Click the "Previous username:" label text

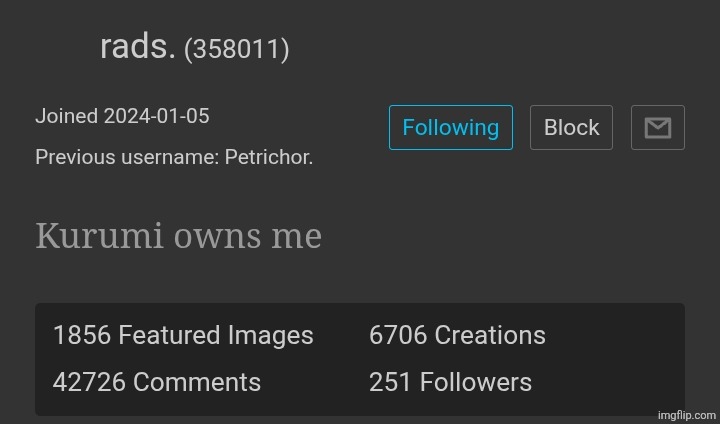coord(127,157)
